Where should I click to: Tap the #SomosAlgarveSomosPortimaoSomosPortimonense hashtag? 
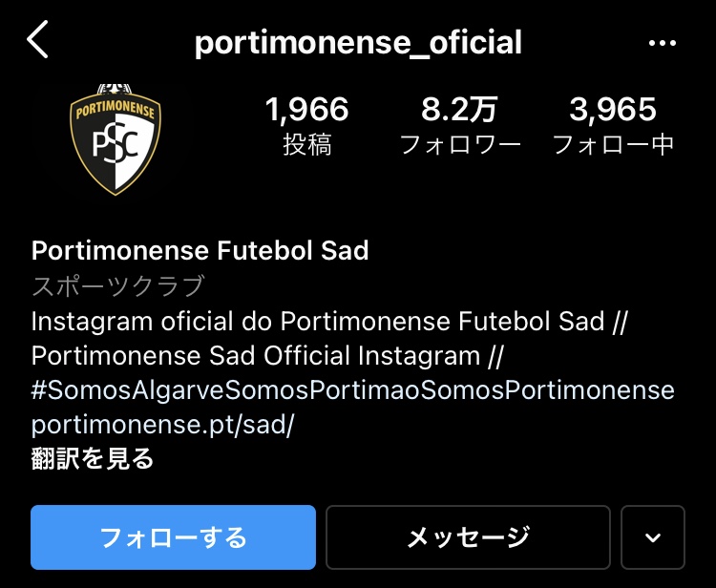(352, 390)
